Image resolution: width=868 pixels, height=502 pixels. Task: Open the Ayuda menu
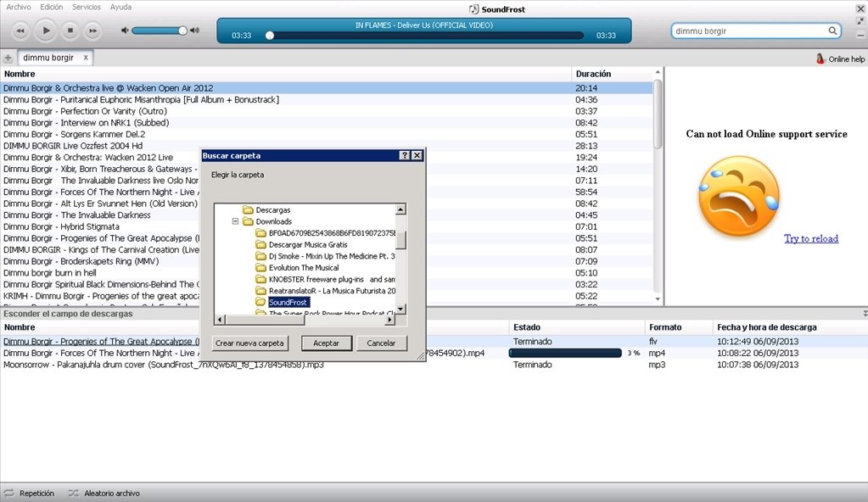click(x=120, y=7)
